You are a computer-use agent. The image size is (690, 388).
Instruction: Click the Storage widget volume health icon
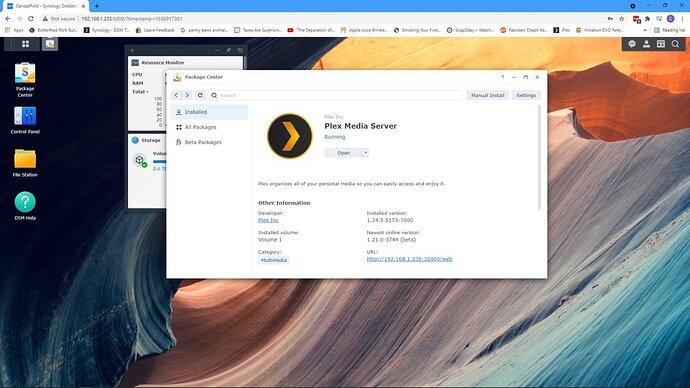140,160
